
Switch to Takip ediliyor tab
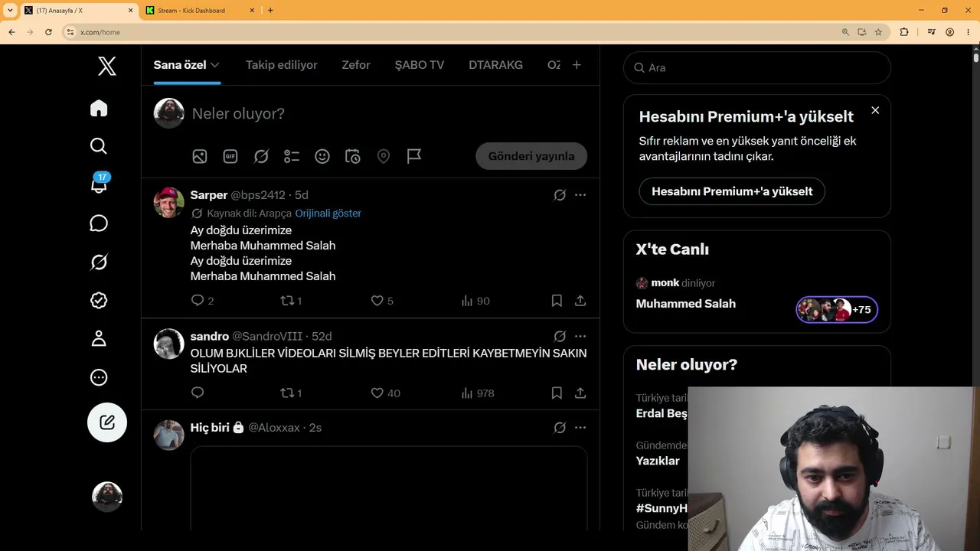(281, 65)
